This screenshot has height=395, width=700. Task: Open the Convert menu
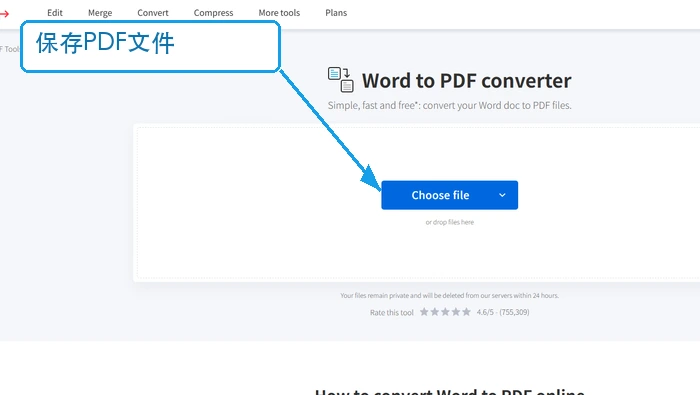tap(153, 13)
